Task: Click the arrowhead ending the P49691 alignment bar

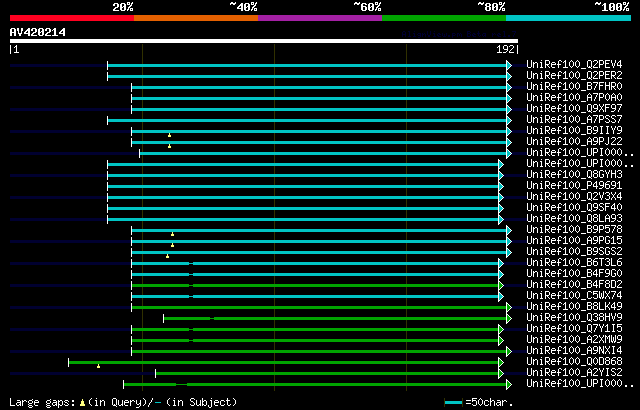Action: tap(501, 186)
